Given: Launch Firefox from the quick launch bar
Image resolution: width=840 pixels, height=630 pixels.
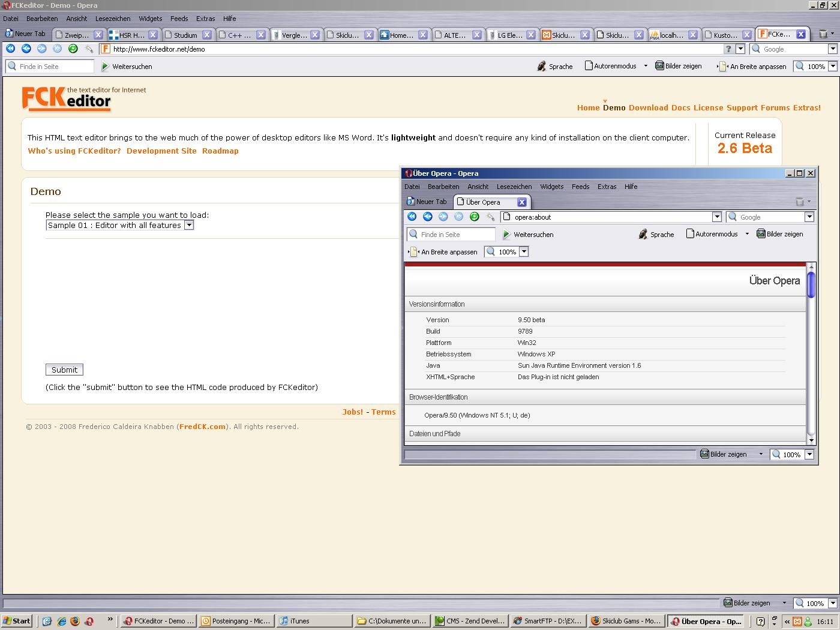Looking at the screenshot, I should tap(75, 622).
